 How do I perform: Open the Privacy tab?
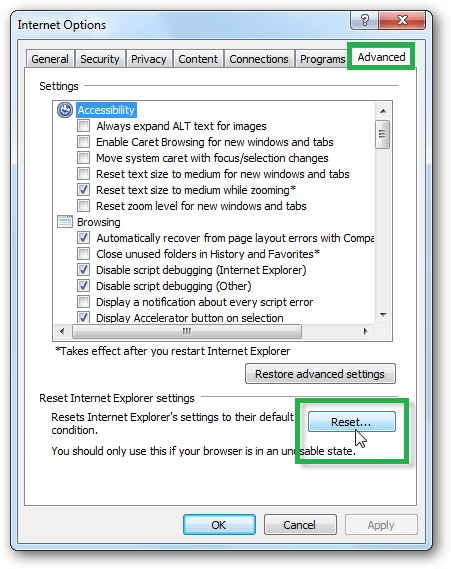pyautogui.click(x=149, y=59)
